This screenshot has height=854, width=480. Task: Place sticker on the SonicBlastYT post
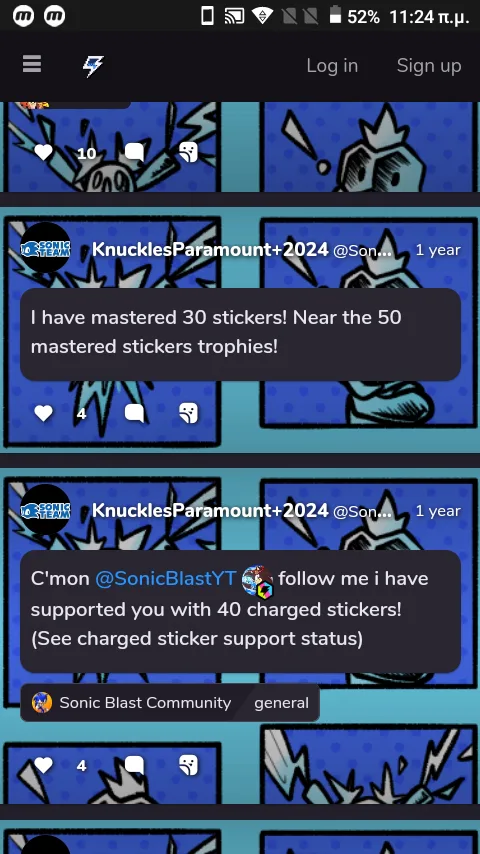pyautogui.click(x=189, y=765)
